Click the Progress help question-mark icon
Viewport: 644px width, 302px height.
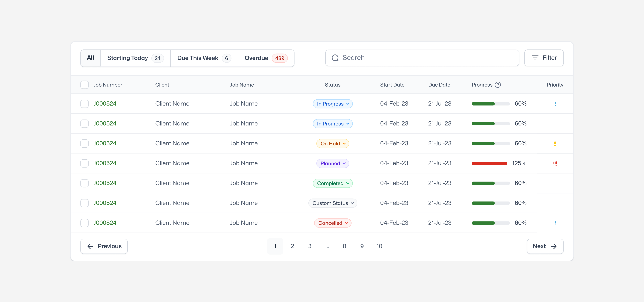click(498, 85)
